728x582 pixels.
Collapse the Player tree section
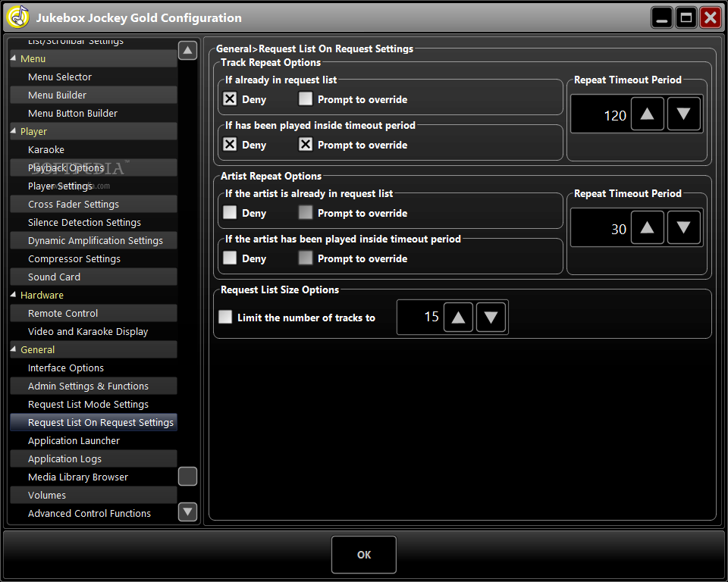[14, 131]
